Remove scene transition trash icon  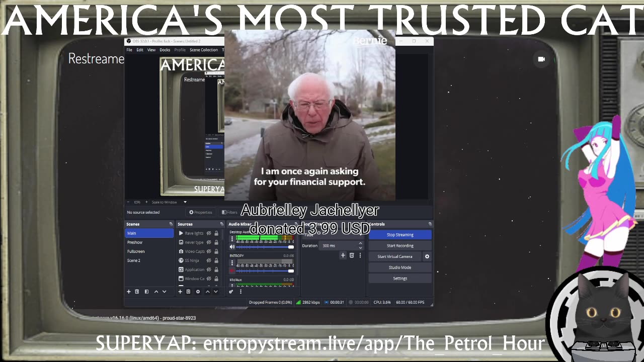tap(352, 255)
